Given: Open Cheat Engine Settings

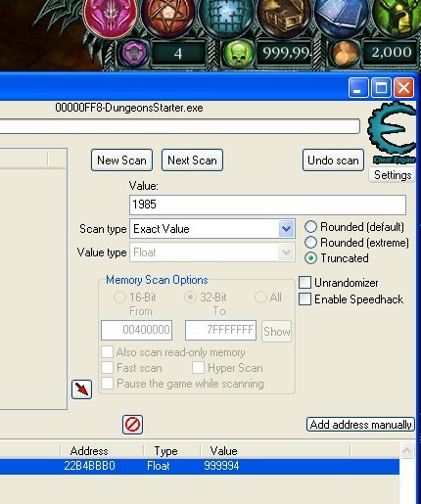Looking at the screenshot, I should [x=393, y=175].
